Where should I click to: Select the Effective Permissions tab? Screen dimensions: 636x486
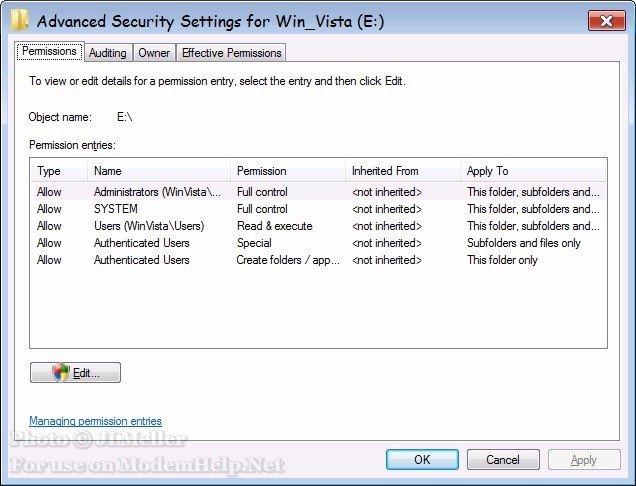(x=232, y=52)
